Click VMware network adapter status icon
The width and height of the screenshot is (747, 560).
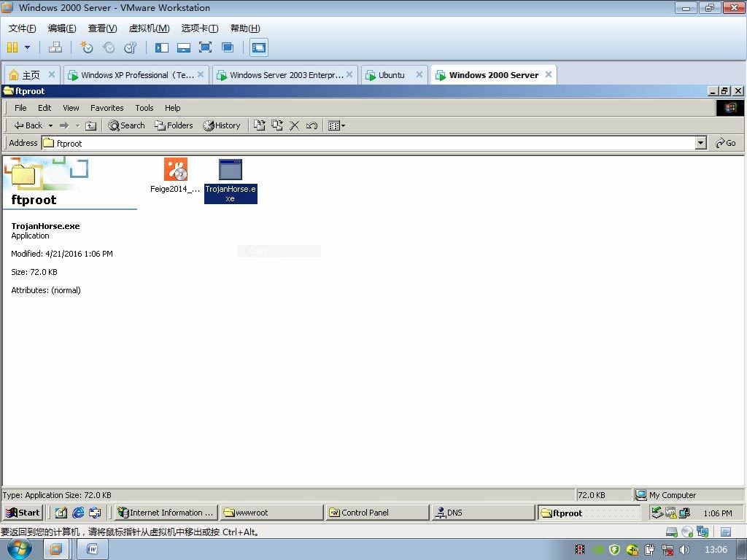[x=703, y=532]
